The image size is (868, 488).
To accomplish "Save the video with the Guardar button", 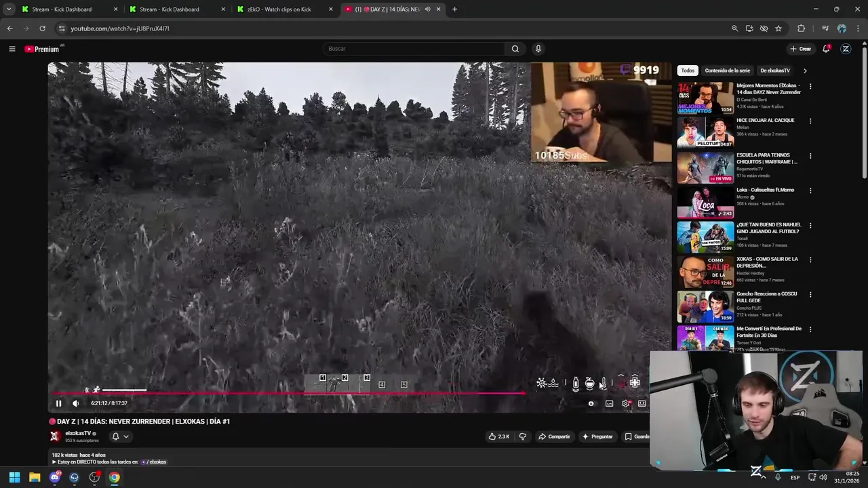I will (636, 436).
